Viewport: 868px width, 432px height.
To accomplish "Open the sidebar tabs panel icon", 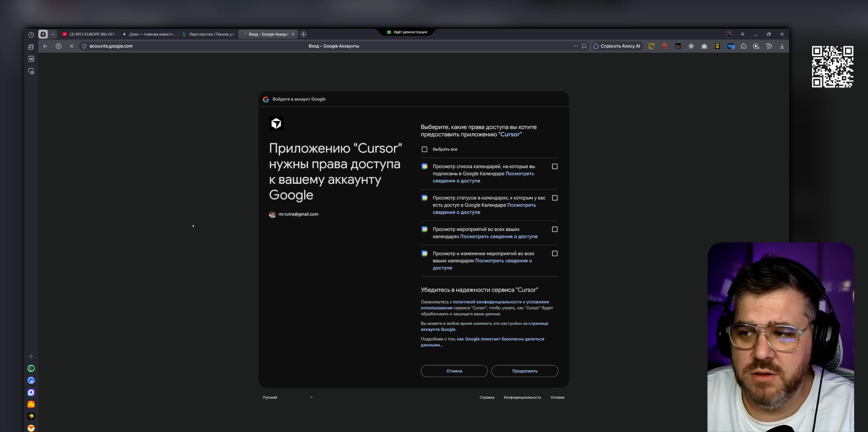I will coord(31,47).
